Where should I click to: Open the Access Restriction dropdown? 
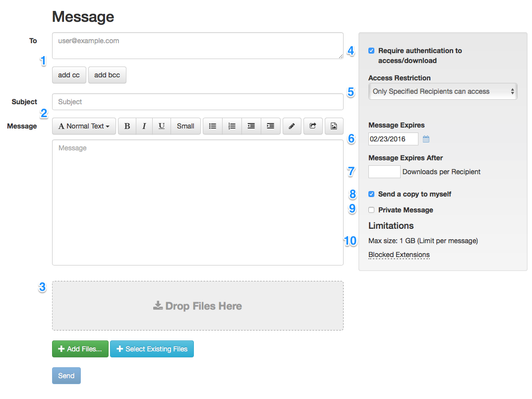click(x=442, y=91)
